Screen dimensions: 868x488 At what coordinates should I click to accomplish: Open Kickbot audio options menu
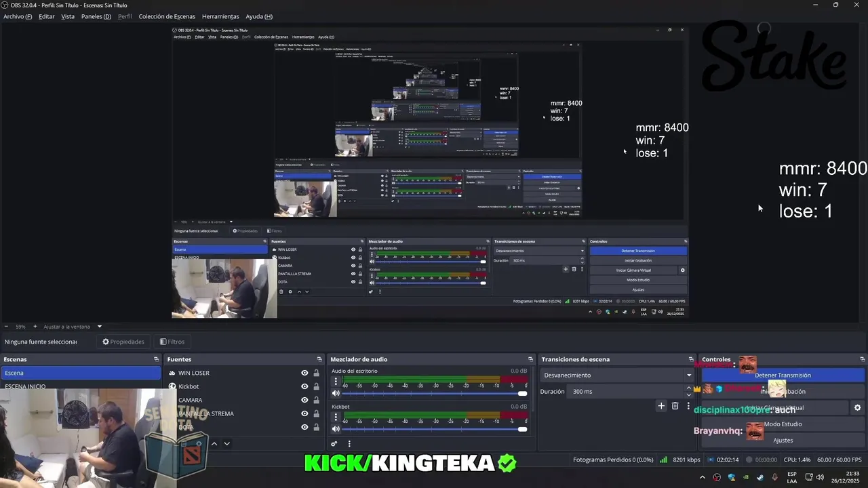(335, 418)
